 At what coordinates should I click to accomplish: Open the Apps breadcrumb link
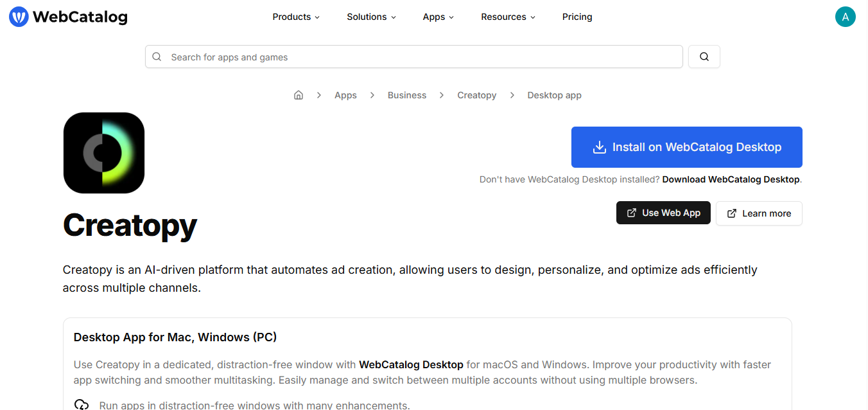click(x=345, y=95)
